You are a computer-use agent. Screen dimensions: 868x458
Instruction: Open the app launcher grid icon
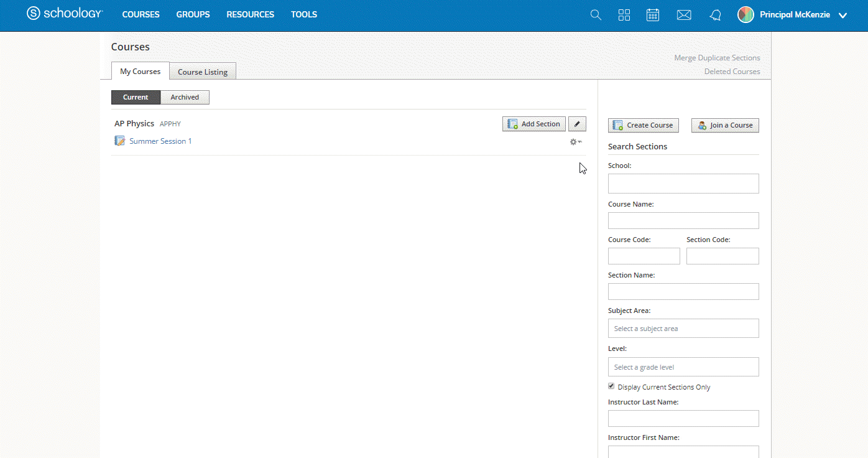pos(624,14)
